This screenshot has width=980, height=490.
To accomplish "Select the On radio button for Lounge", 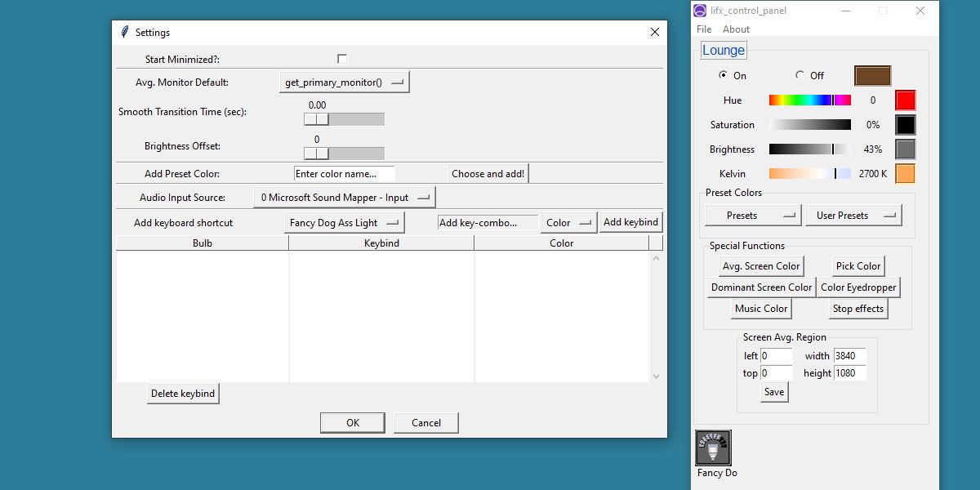I will tap(723, 75).
